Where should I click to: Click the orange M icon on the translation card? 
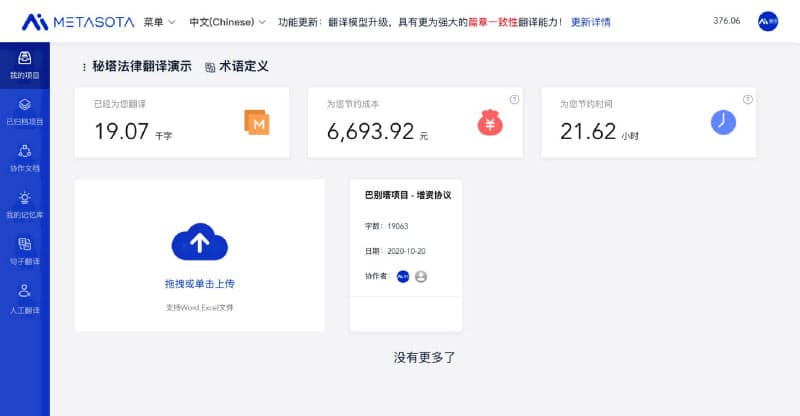click(257, 123)
